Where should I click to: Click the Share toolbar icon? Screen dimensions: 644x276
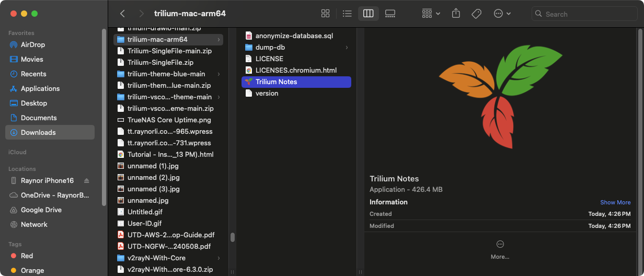pos(456,14)
